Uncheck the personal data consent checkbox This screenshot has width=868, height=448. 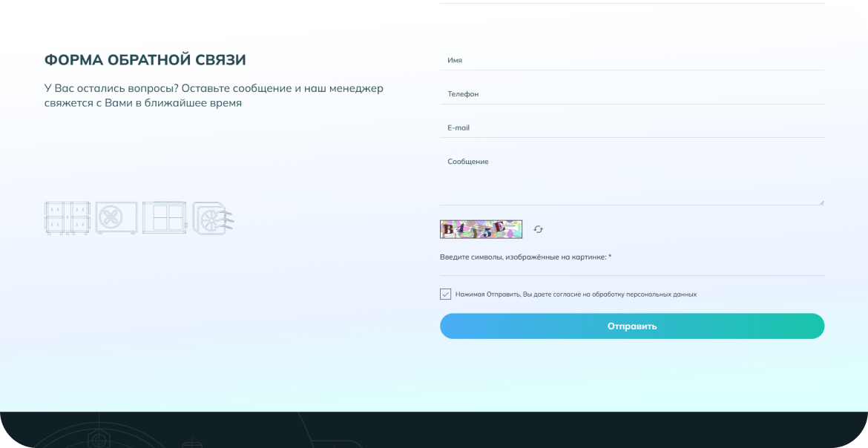446,294
